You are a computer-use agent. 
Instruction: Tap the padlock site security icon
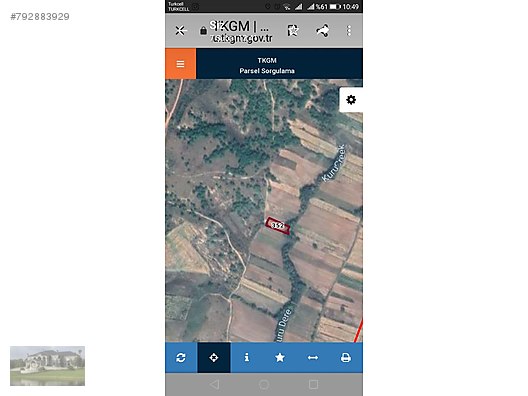[203, 31]
